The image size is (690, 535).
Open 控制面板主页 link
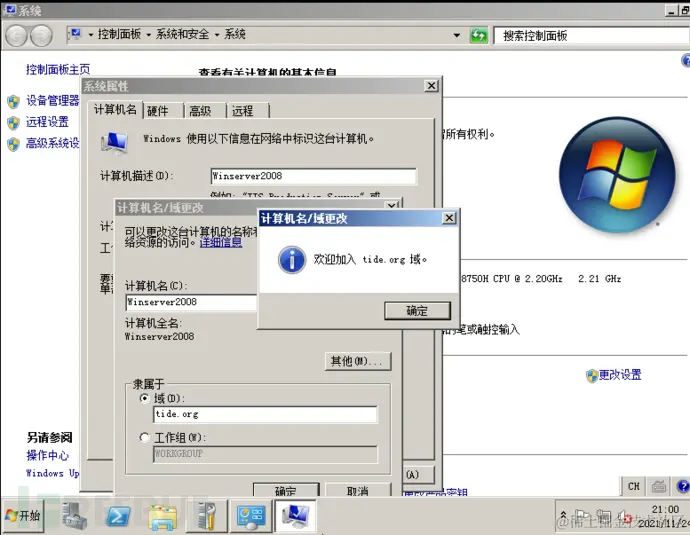(58, 69)
